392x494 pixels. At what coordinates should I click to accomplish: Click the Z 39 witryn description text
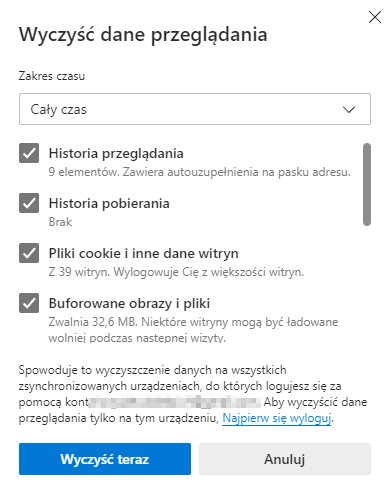176,272
